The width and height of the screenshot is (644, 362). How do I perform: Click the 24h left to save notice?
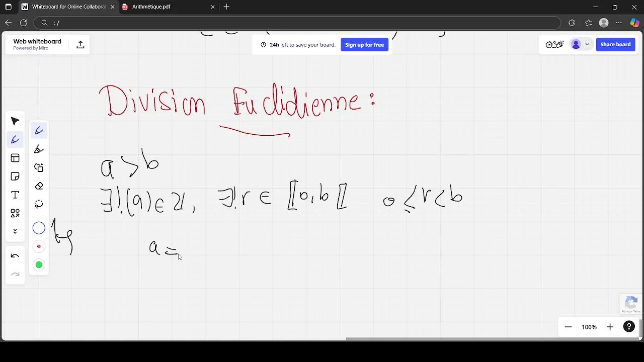tap(298, 45)
